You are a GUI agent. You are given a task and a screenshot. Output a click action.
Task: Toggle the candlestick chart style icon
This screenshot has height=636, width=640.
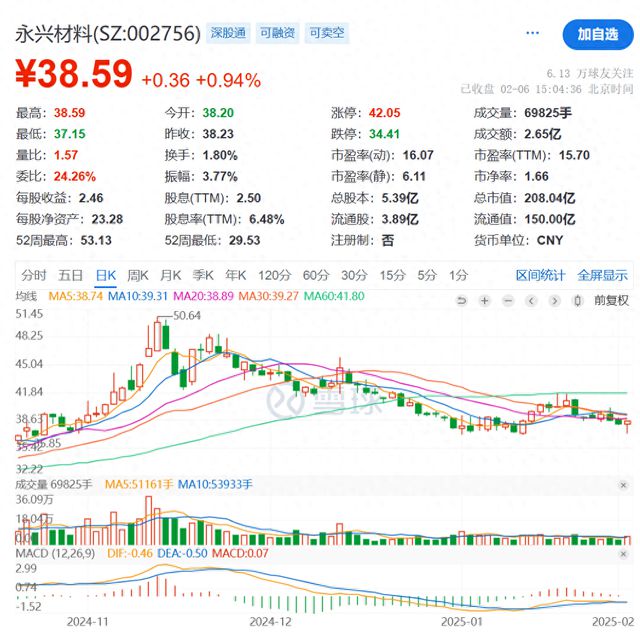pos(578,301)
